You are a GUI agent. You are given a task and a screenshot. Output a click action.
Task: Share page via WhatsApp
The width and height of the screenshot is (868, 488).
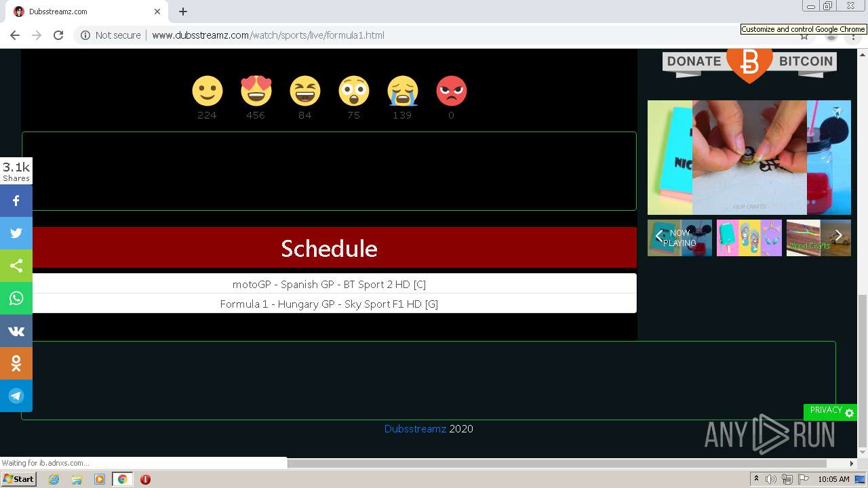point(16,298)
